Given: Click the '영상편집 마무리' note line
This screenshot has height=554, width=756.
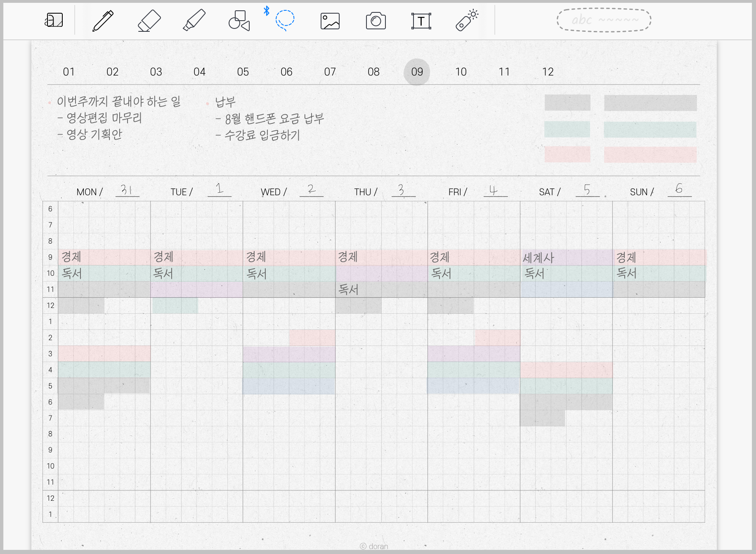Looking at the screenshot, I should point(100,118).
